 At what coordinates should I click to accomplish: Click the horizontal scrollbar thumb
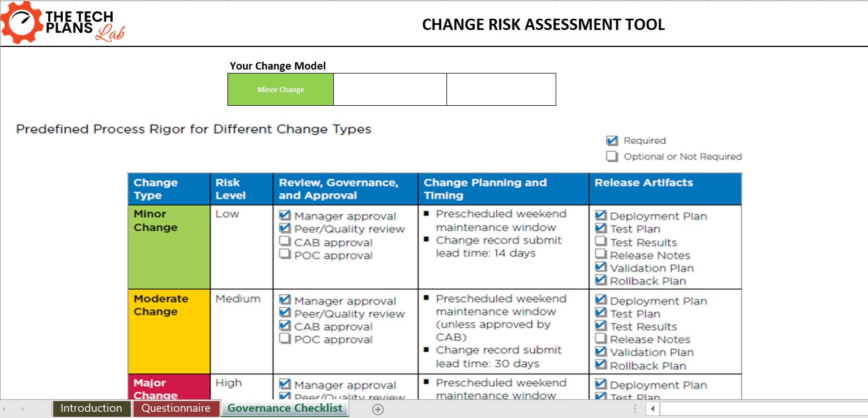point(764,408)
